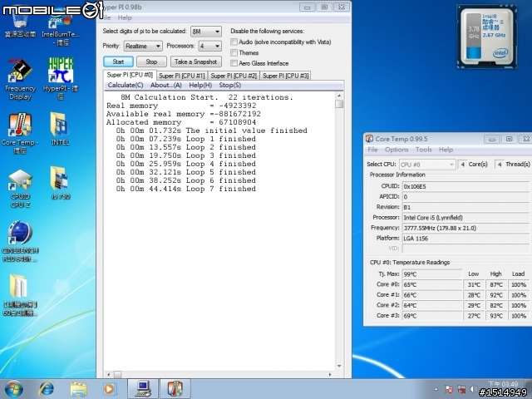Switch to Super PI [CPU #3] tab
532x399 pixels.
(x=286, y=76)
